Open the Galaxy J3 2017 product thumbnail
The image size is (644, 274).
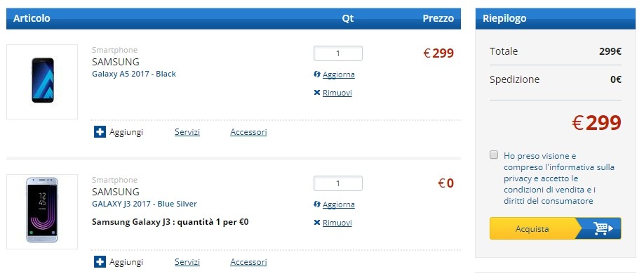point(42,212)
